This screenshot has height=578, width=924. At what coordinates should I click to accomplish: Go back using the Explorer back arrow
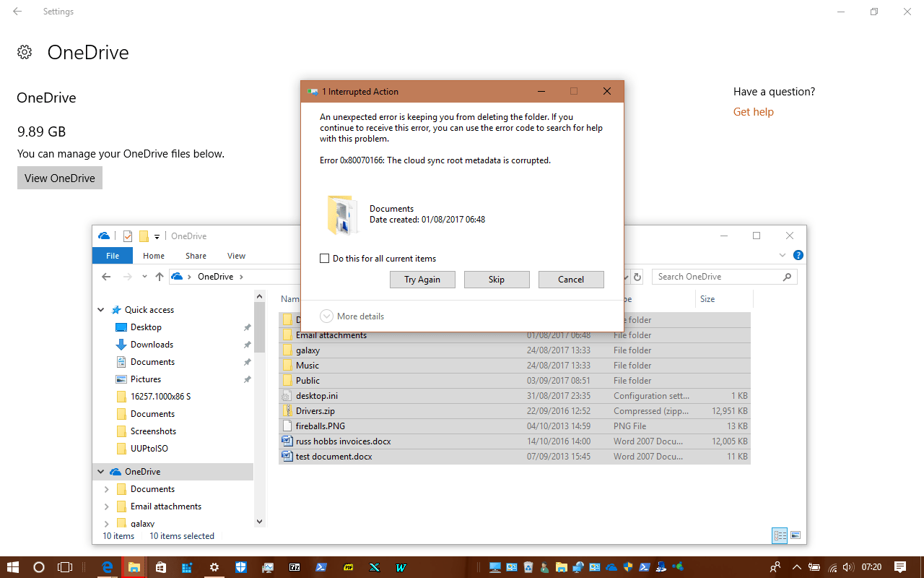pos(105,276)
